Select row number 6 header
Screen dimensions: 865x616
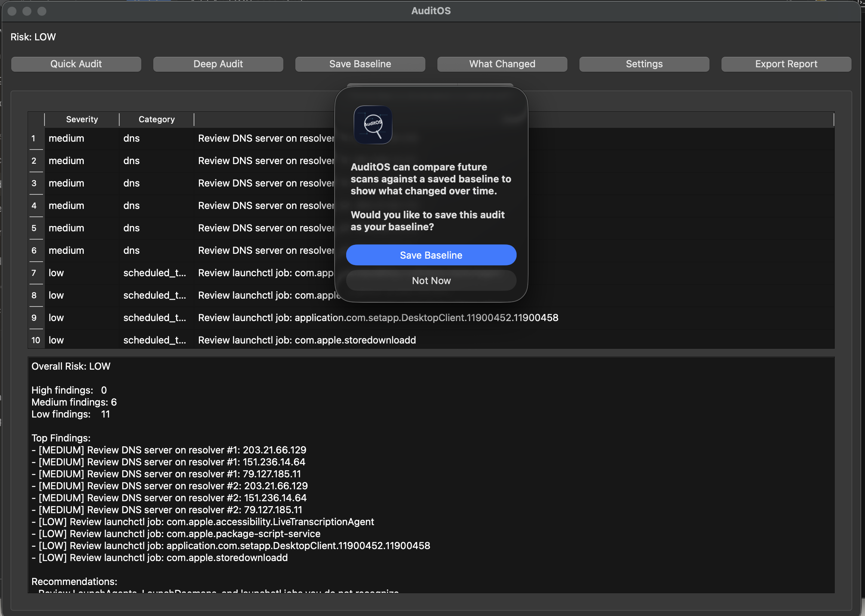(x=36, y=250)
